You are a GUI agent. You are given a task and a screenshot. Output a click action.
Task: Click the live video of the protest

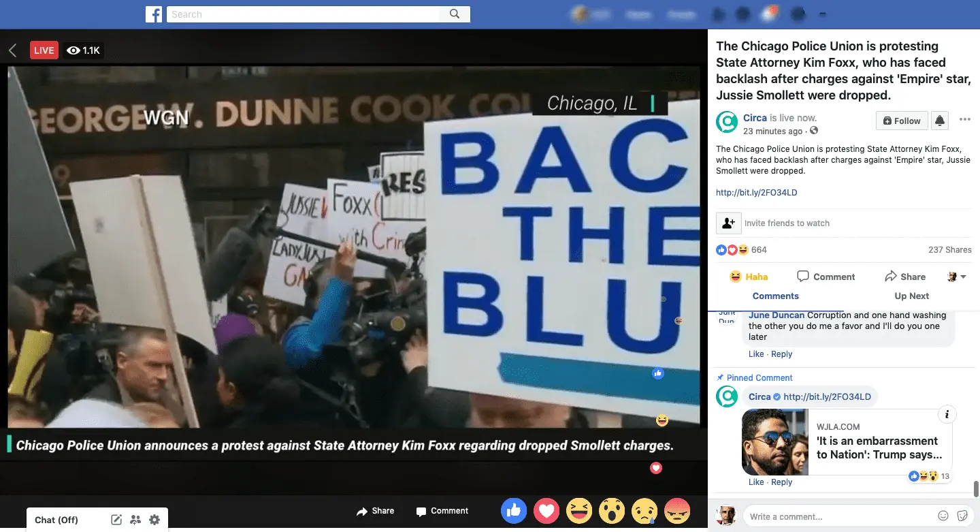[354, 247]
